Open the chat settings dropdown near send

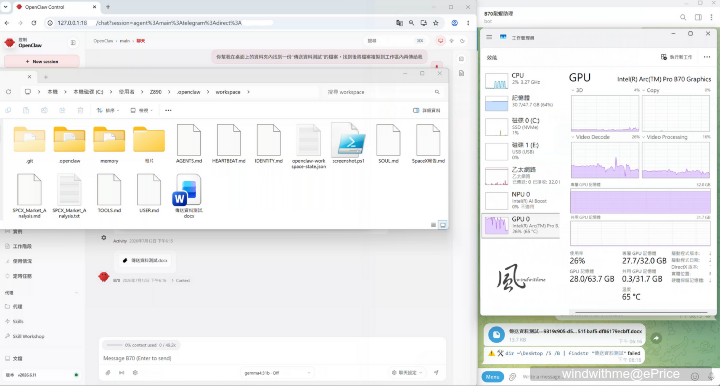pyautogui.click(x=406, y=373)
